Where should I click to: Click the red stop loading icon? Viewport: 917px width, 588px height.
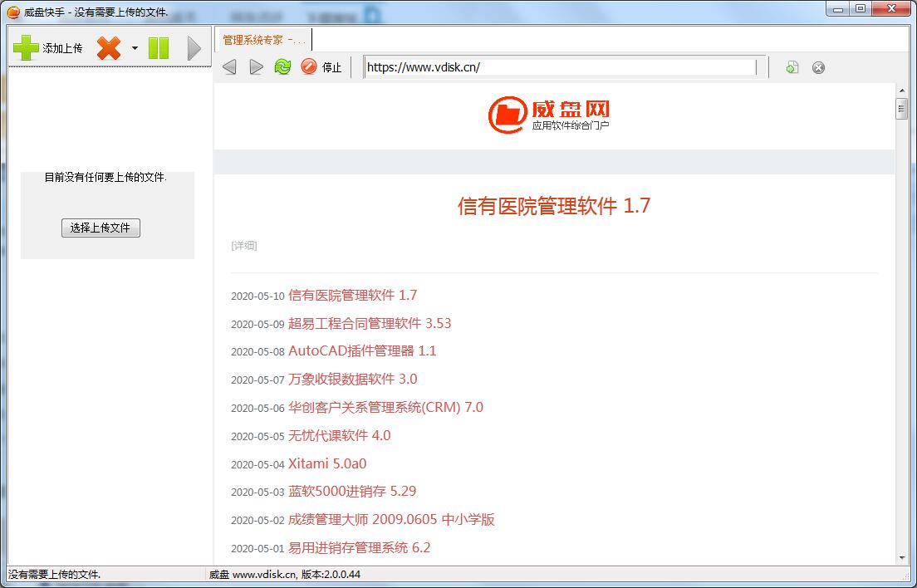tap(309, 66)
